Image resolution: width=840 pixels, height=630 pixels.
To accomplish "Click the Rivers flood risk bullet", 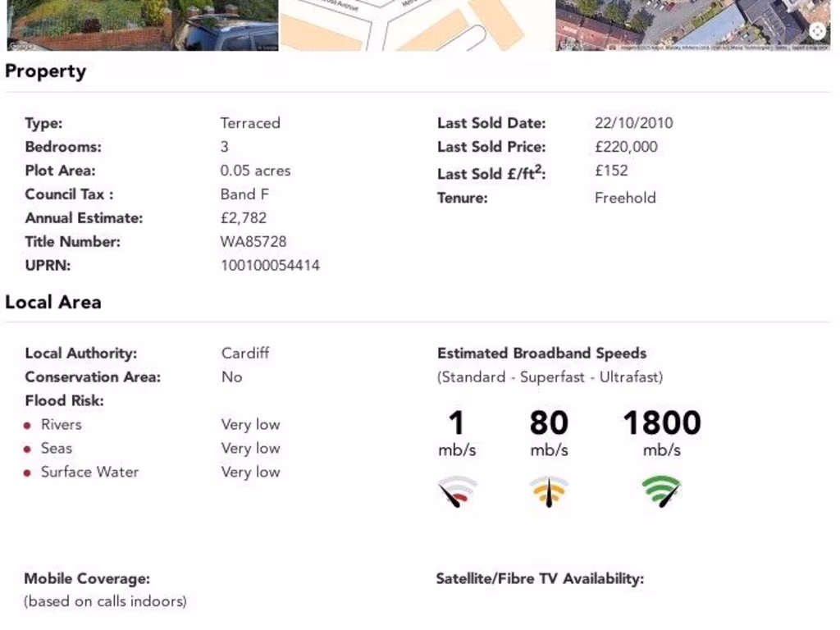I will tap(28, 426).
